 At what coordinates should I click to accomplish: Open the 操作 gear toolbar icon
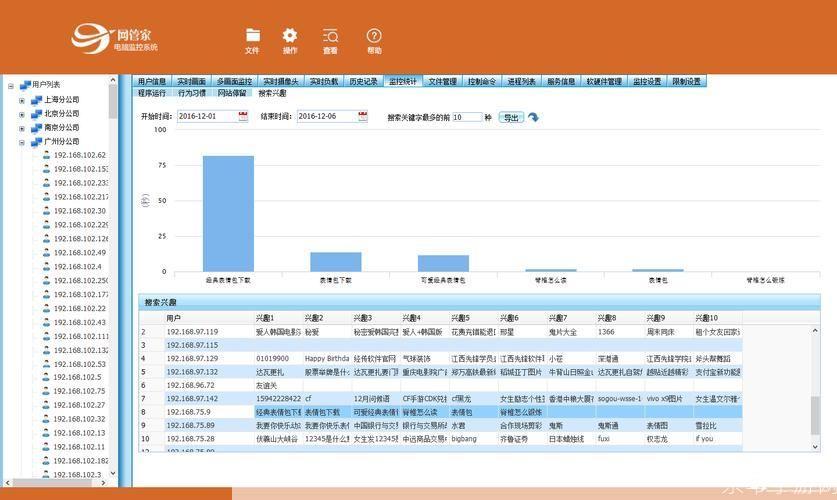[290, 36]
